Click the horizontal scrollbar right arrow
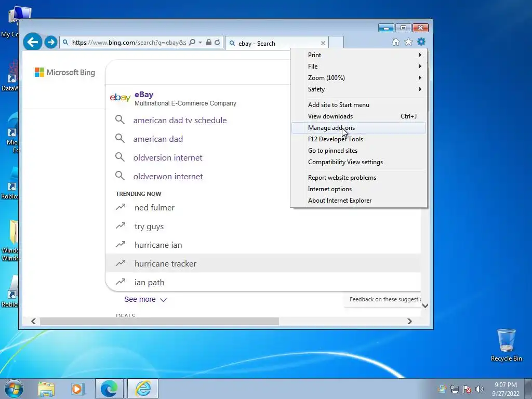 pos(409,321)
